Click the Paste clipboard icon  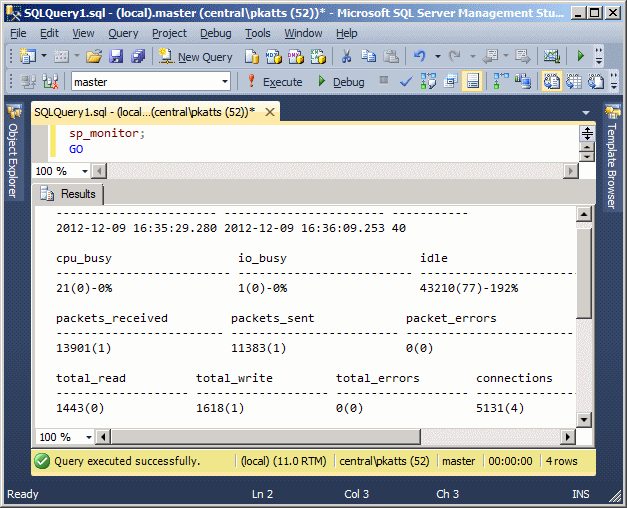pyautogui.click(x=391, y=56)
